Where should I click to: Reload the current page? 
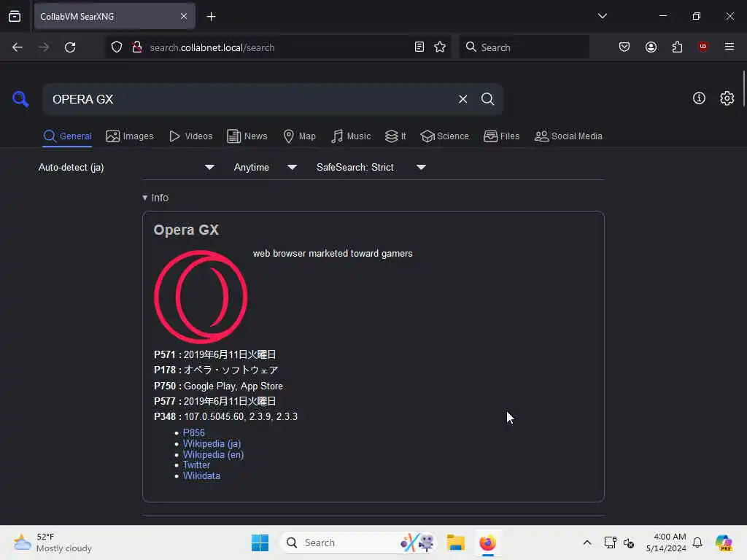click(x=70, y=47)
